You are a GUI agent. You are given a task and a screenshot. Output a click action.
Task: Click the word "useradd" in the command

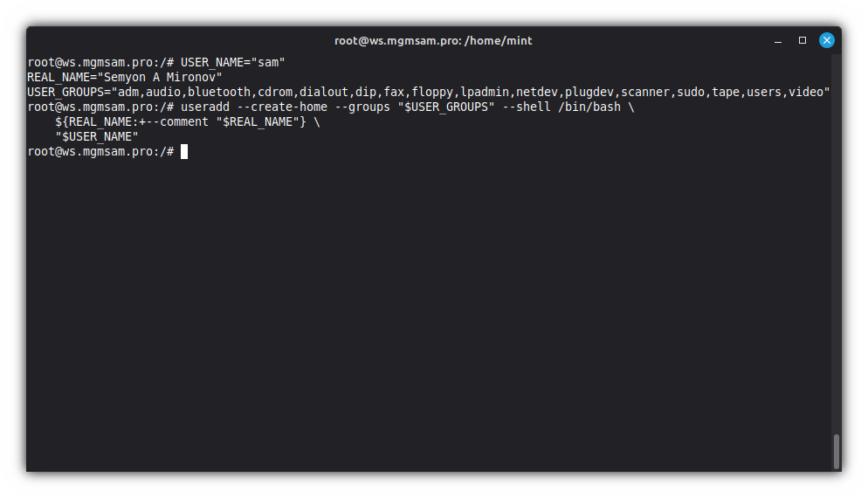[205, 107]
